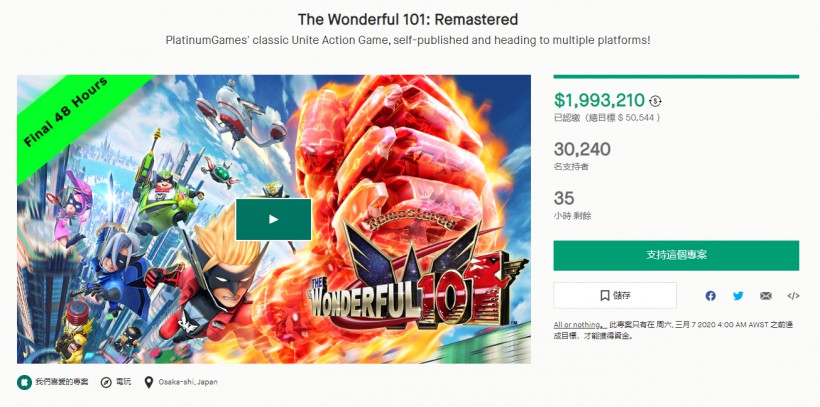Click the green funding progress bar

coord(676,77)
